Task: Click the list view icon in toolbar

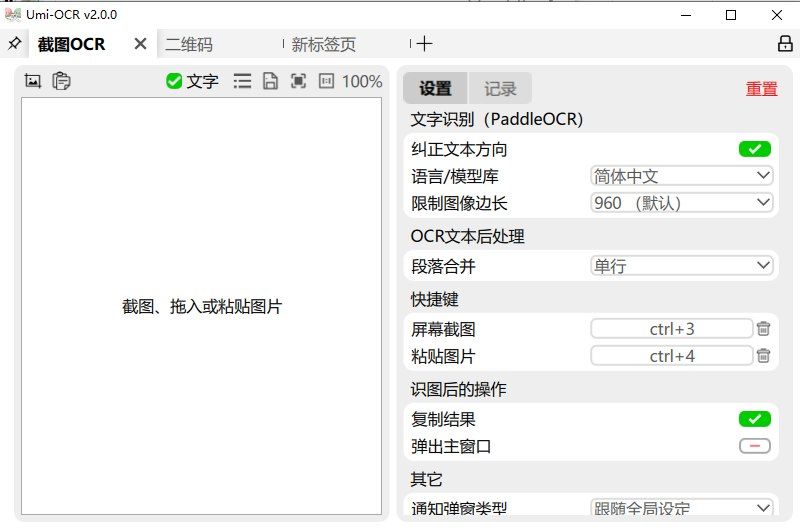Action: click(242, 81)
